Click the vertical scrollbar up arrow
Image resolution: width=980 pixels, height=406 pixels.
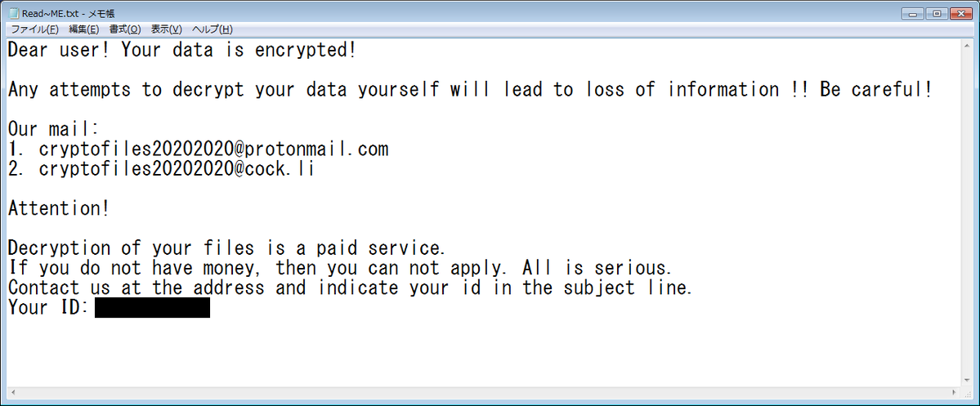pos(966,44)
